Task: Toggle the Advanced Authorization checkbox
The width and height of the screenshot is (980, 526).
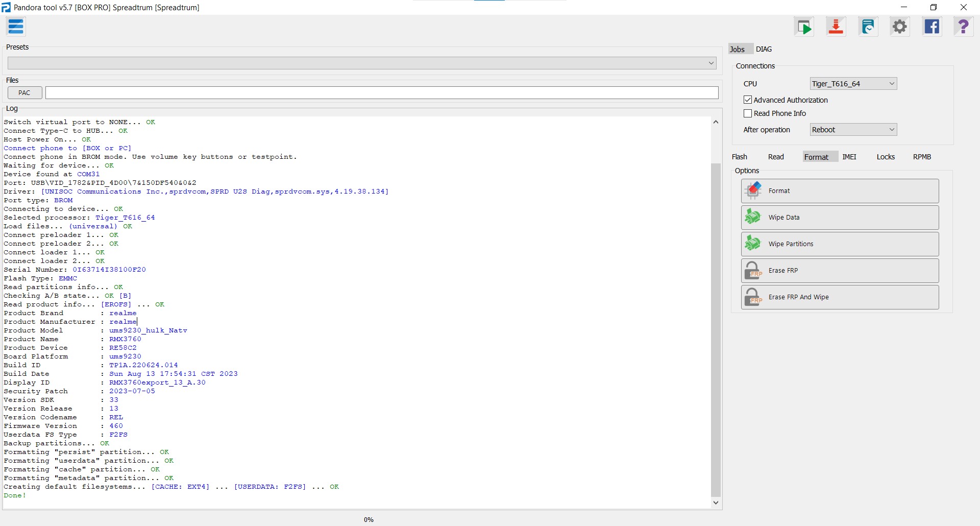Action: coord(748,100)
